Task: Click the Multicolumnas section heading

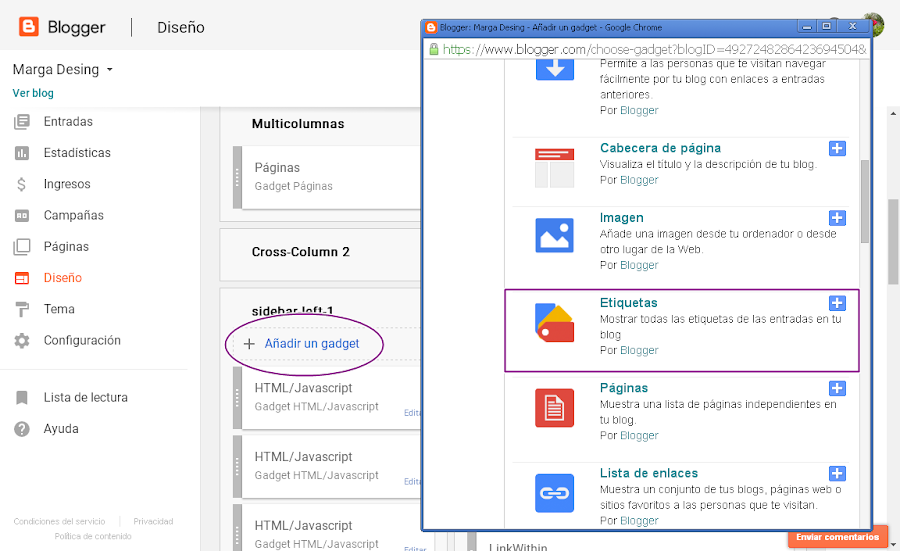Action: (298, 124)
